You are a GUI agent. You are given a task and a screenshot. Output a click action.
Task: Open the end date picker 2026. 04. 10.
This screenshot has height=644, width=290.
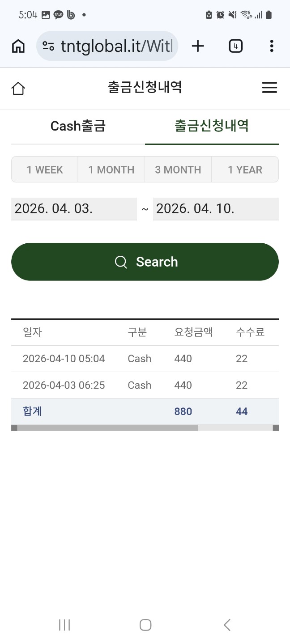(x=216, y=209)
